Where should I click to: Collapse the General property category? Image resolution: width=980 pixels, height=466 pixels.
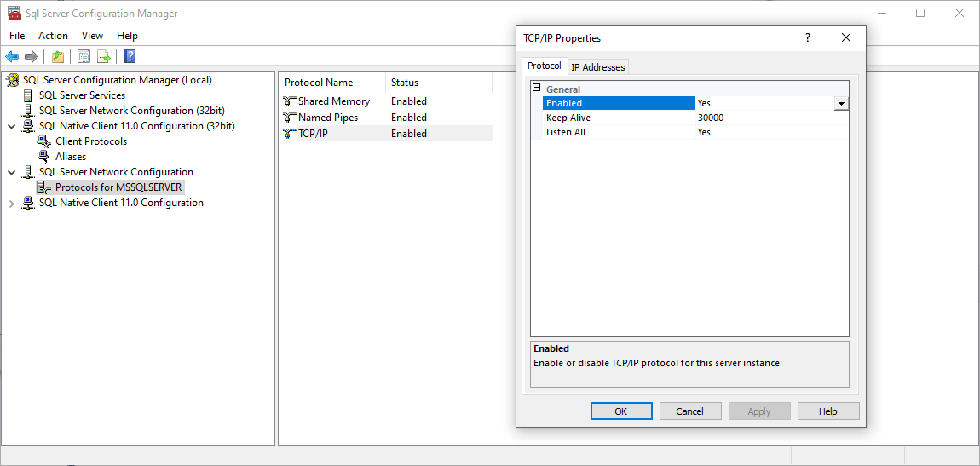537,89
